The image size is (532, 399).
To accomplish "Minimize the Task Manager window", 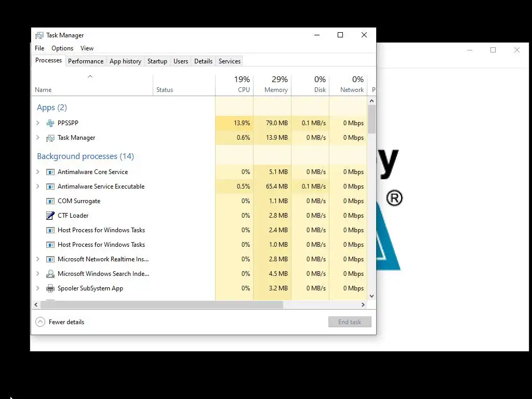I will pyautogui.click(x=317, y=35).
